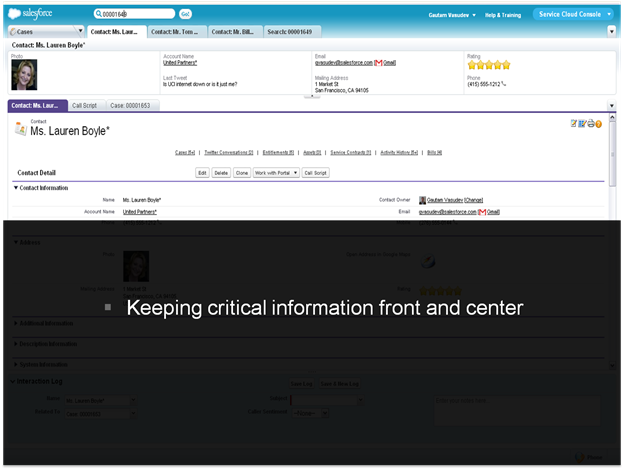
Task: Click Gmail icon in Contact Information row
Action: (x=482, y=212)
